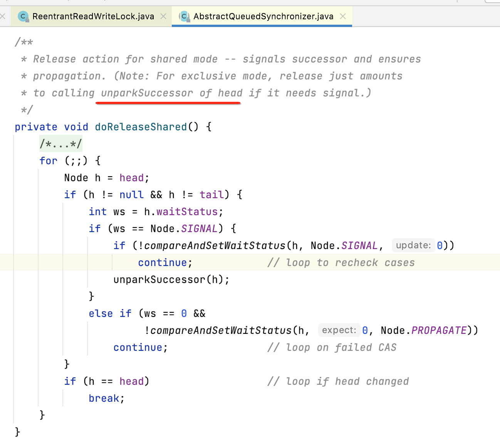Click the first compareAndSetWaitStatus call
500x448 pixels.
215,246
